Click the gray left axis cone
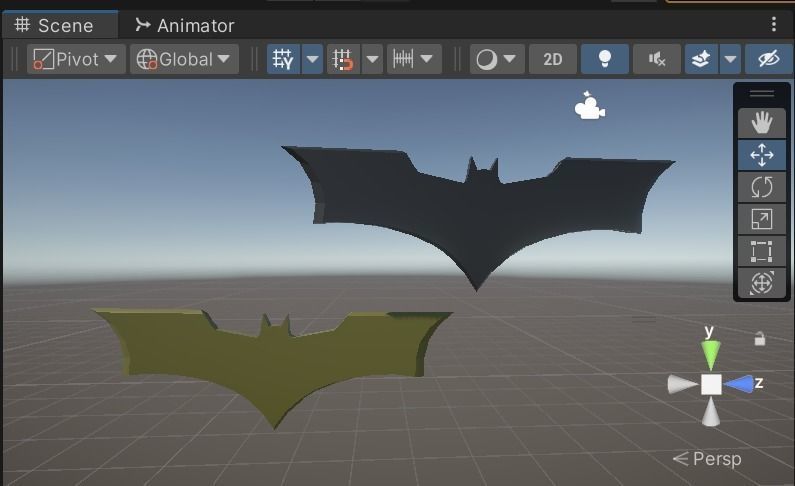The image size is (795, 486). point(682,384)
